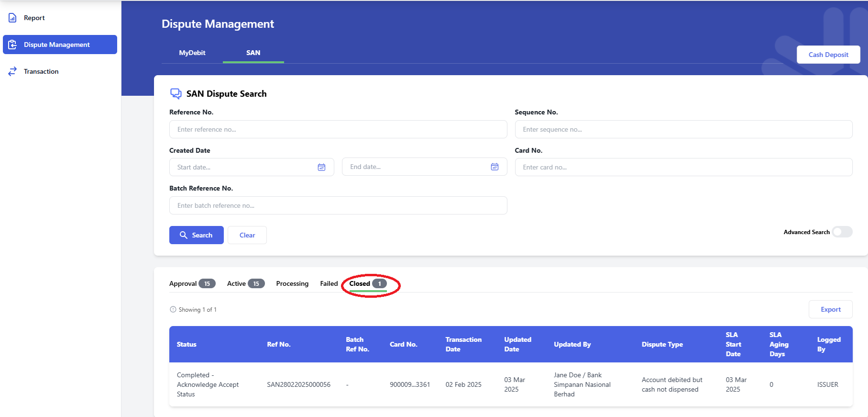
Task: Click the Report sidebar icon
Action: point(12,18)
